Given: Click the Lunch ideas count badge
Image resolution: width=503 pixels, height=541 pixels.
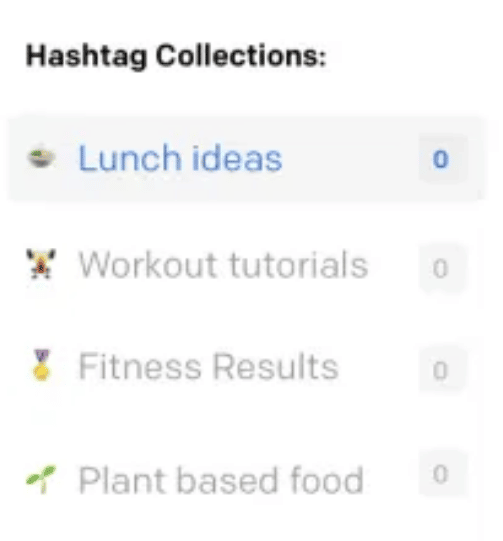Looking at the screenshot, I should click(x=441, y=159).
